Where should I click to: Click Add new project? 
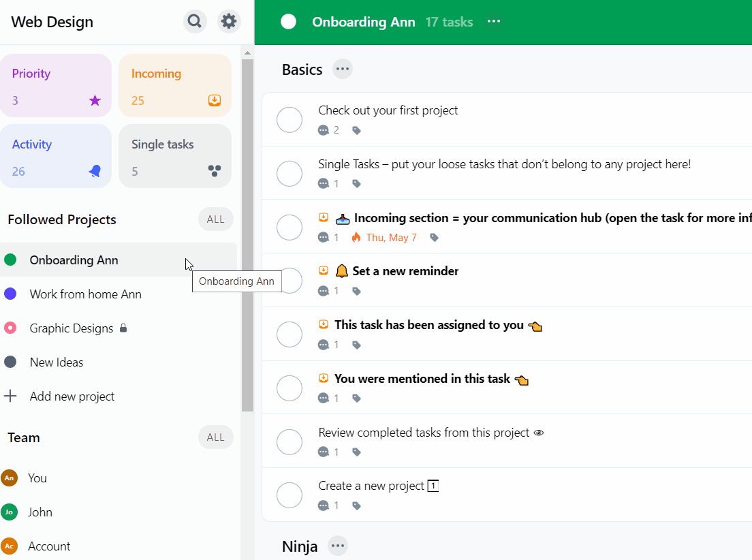72,396
